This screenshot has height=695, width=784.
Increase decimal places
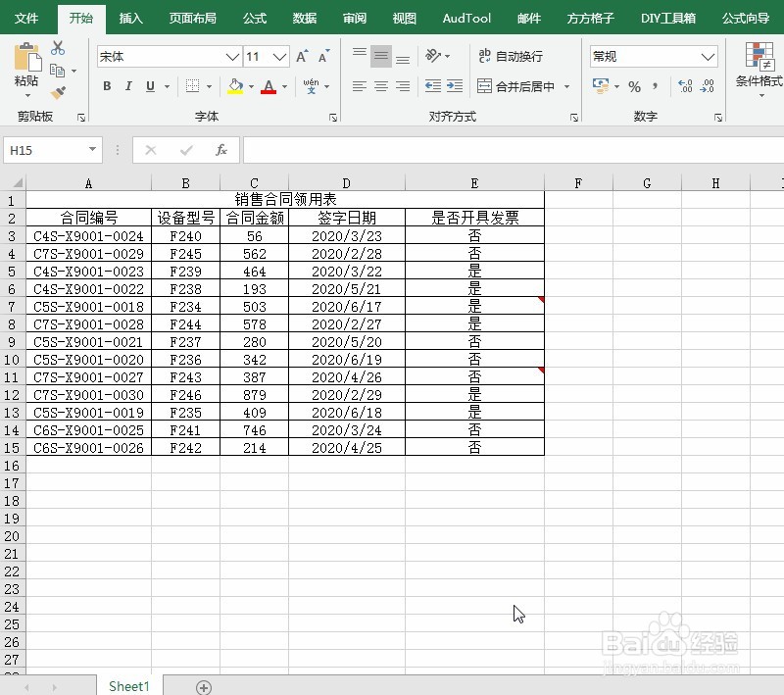click(685, 86)
